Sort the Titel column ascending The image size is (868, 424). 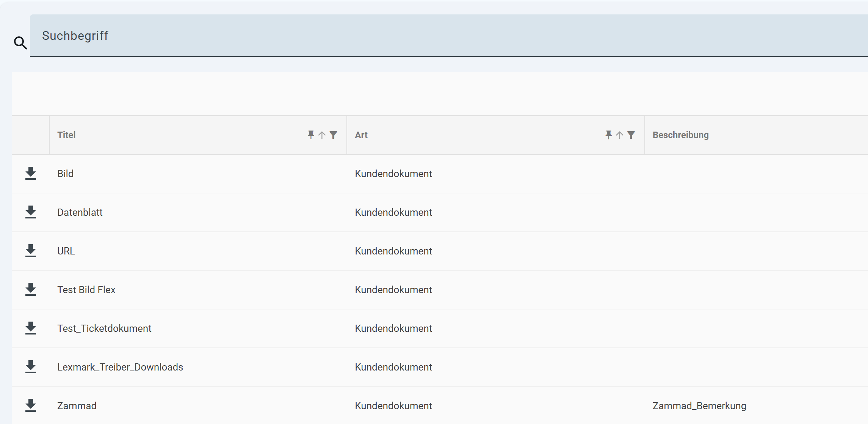tap(322, 135)
